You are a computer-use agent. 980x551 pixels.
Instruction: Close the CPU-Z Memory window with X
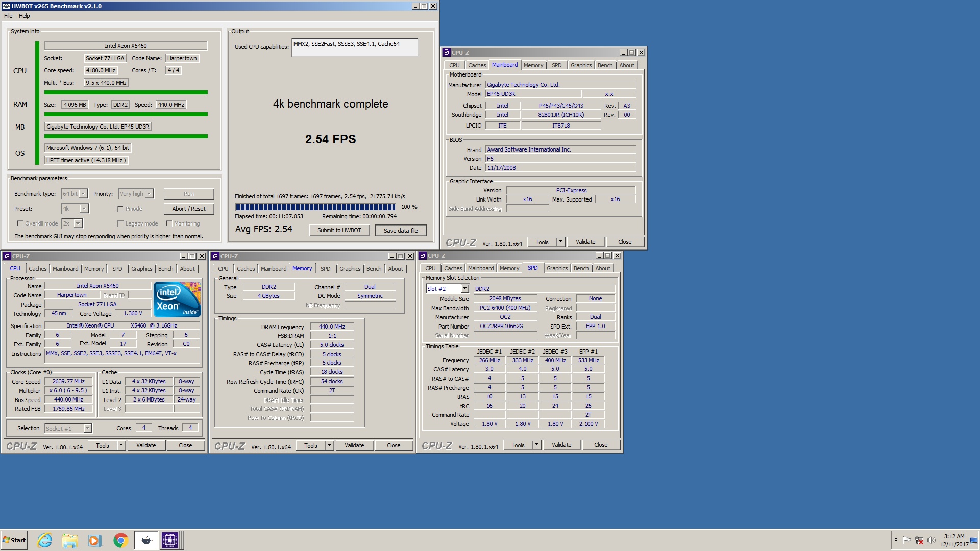click(409, 256)
